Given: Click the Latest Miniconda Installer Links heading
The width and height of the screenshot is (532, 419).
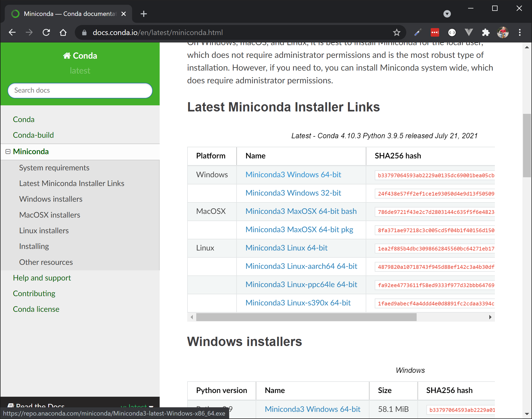Looking at the screenshot, I should click(x=284, y=107).
